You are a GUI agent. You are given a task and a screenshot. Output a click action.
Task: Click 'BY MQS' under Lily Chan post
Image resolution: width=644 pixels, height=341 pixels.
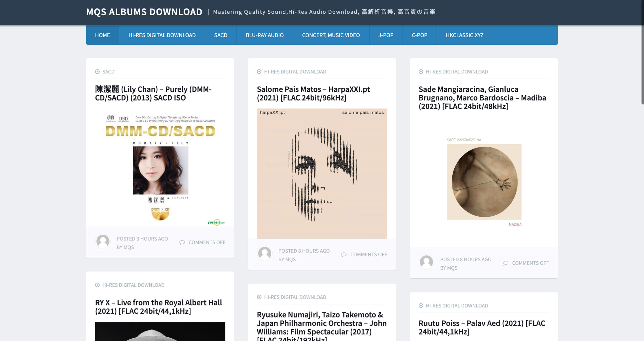pos(125,247)
